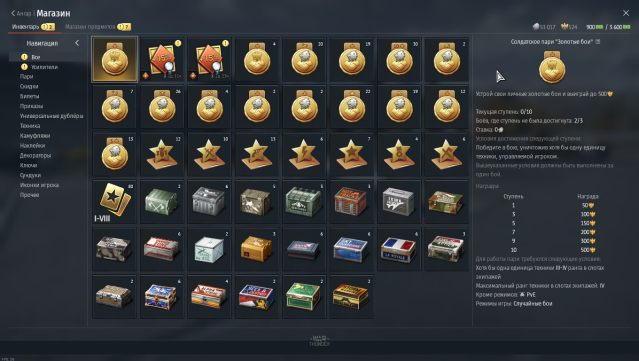Image resolution: width=639 pixels, height=361 pixels.
Task: Select the green military crate with crossed tools
Action: pos(162,202)
